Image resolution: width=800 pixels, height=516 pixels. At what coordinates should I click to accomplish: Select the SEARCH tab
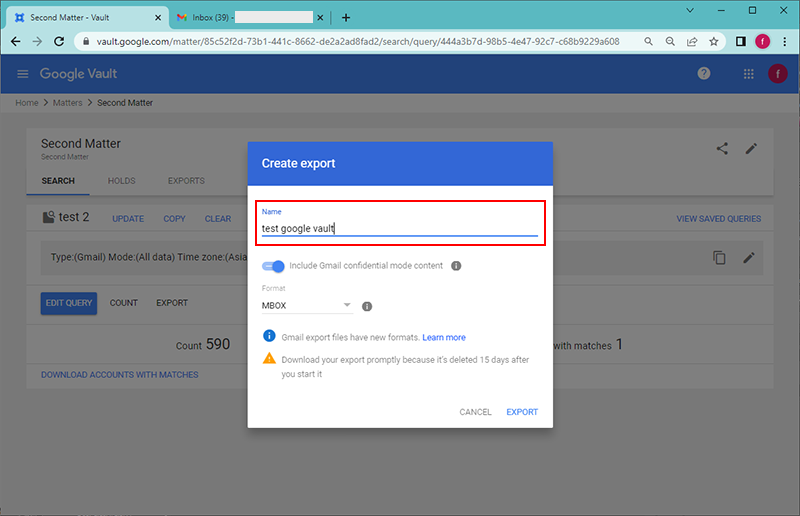pyautogui.click(x=58, y=181)
